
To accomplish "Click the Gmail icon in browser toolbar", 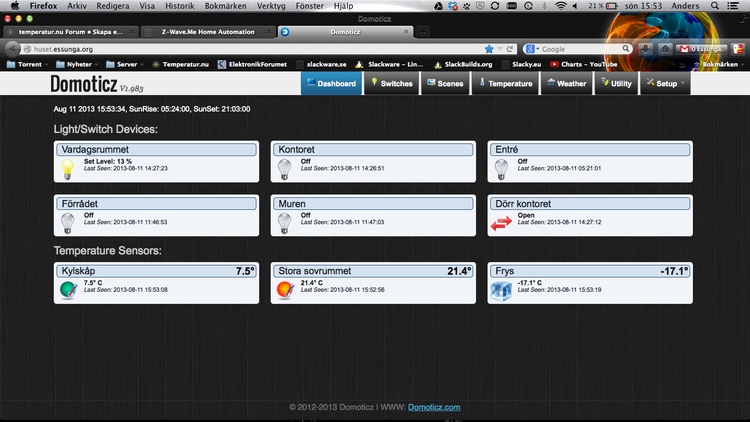I will click(684, 48).
